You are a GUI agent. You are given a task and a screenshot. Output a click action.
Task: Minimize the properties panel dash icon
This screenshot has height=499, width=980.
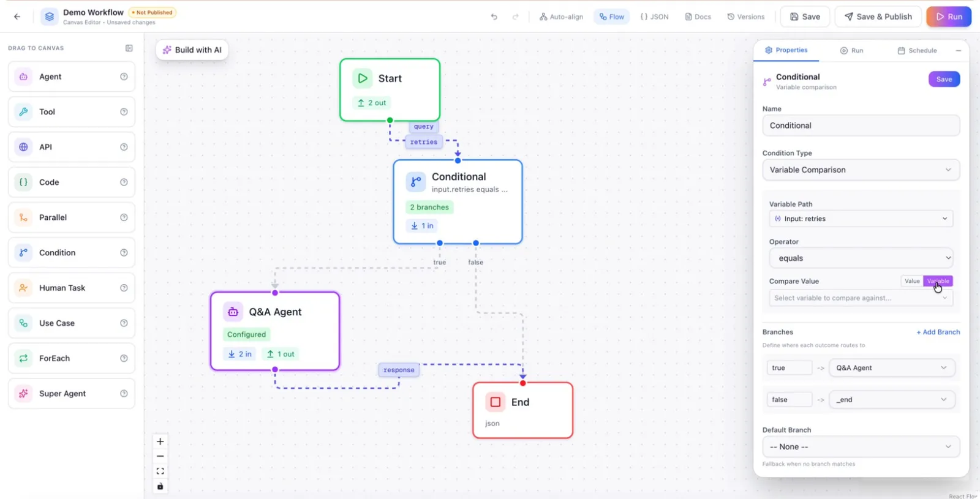click(959, 50)
